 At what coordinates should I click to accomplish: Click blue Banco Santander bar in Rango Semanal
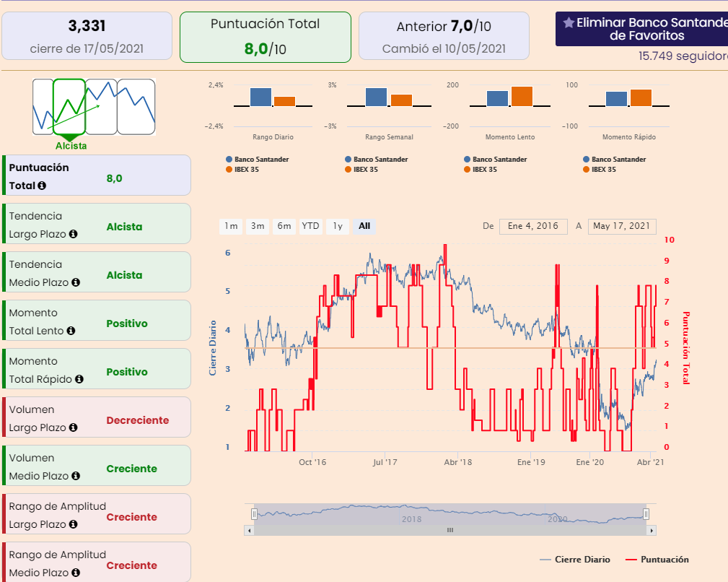click(x=376, y=97)
